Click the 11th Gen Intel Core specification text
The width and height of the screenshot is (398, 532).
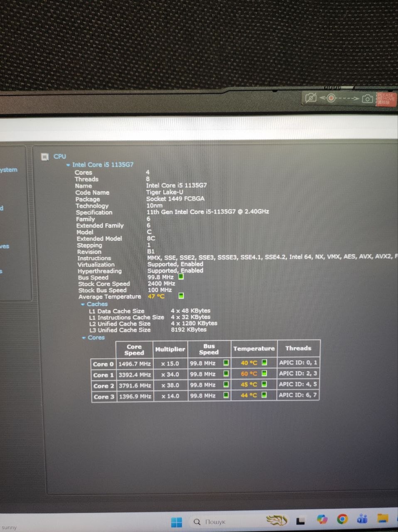point(208,212)
